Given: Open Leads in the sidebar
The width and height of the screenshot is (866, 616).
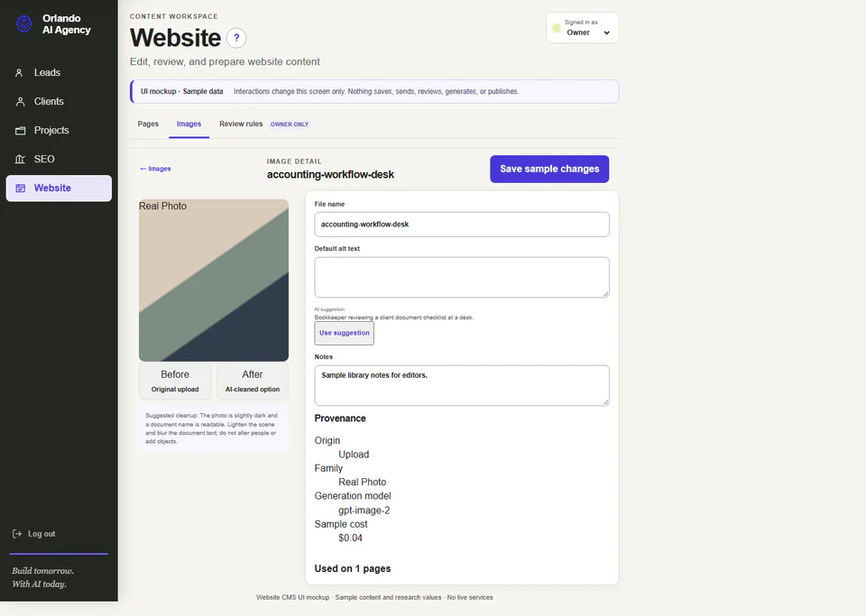Looking at the screenshot, I should coord(59,73).
